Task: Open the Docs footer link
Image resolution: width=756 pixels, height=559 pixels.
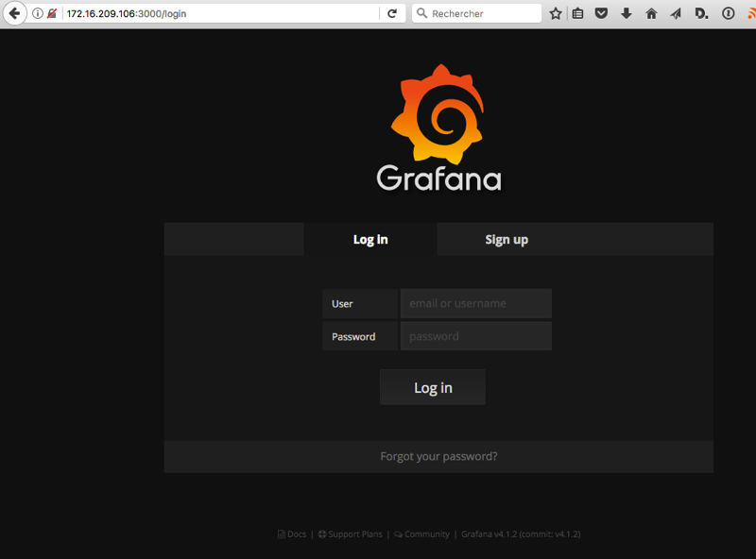Action: tap(292, 534)
